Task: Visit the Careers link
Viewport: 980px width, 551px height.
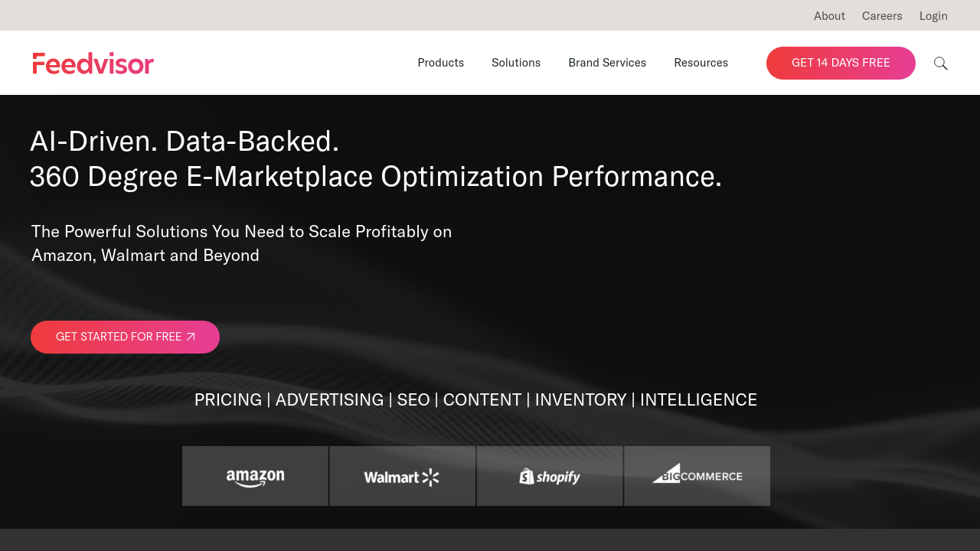Action: click(x=882, y=16)
